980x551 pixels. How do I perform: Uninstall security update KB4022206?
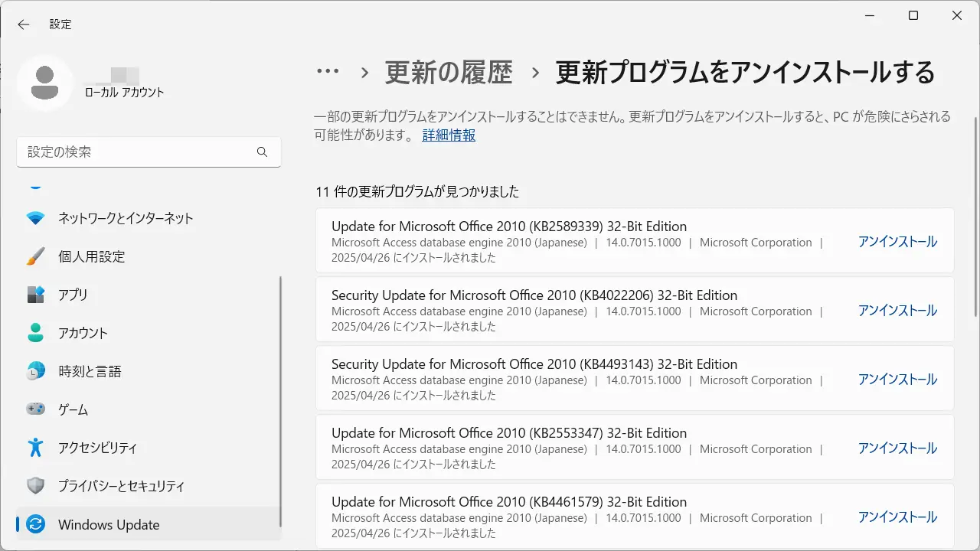click(897, 311)
